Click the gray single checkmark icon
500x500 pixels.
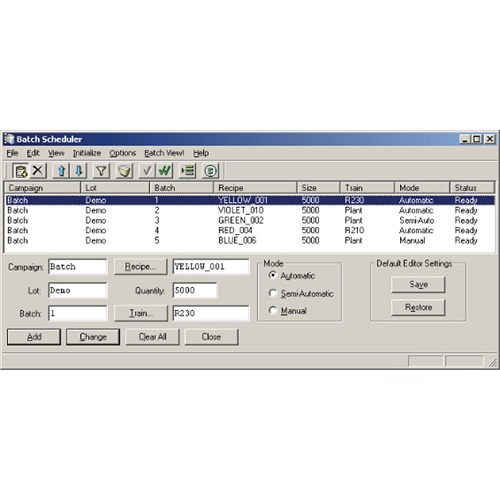point(147,171)
